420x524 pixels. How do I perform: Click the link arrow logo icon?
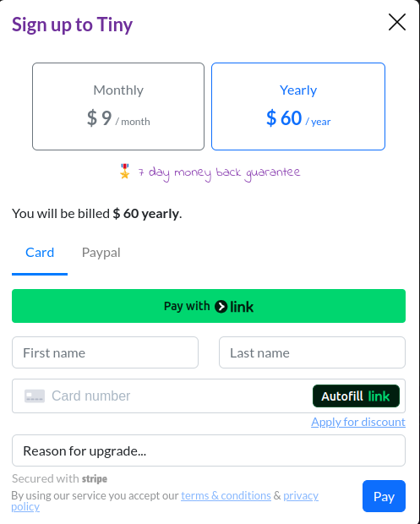tap(221, 307)
